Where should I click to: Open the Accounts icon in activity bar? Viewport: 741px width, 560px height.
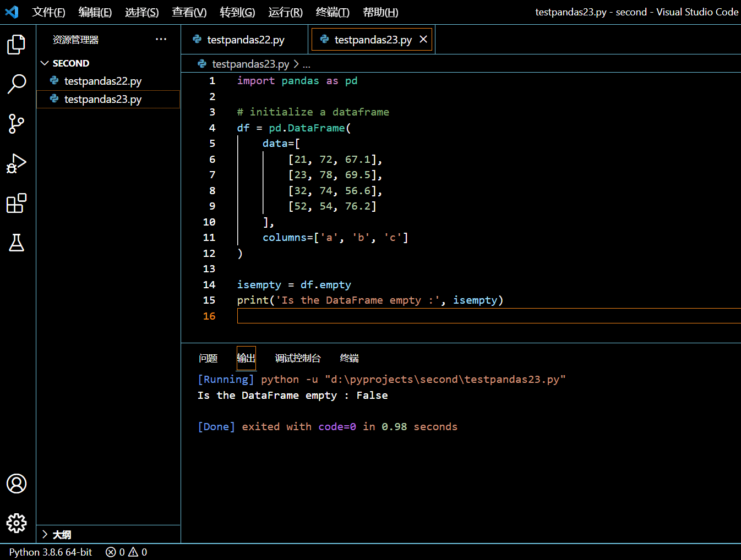[17, 484]
